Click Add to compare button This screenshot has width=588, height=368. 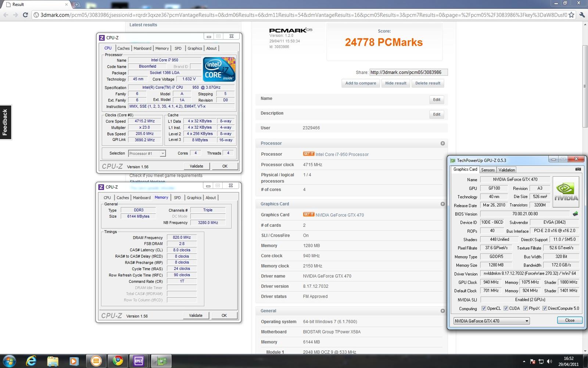(361, 83)
